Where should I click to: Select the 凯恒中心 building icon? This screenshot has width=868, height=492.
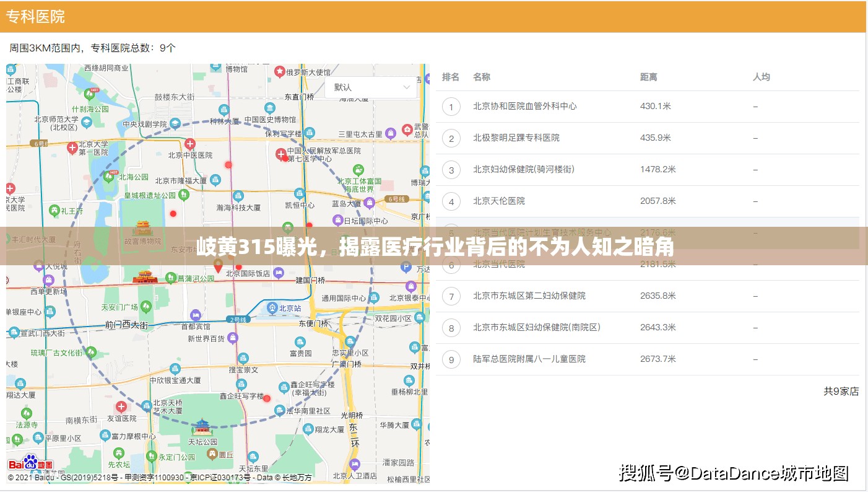(300, 194)
